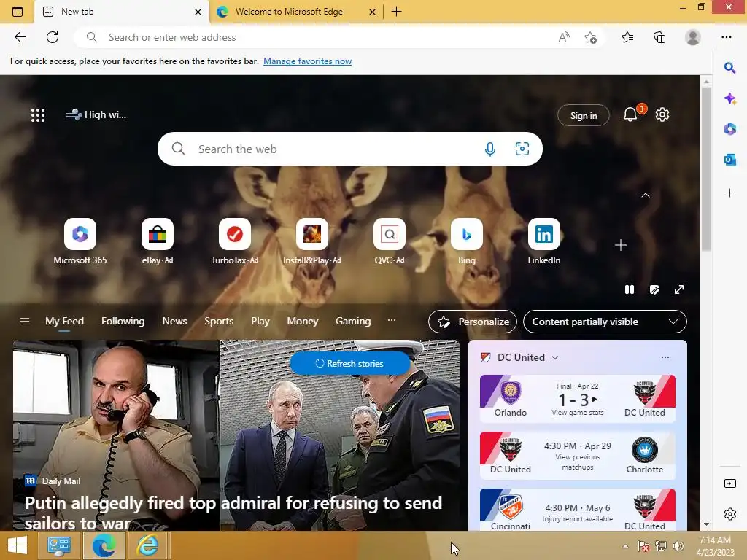View Orlando vs DC United game stats
This screenshot has height=560, width=747.
tap(578, 399)
